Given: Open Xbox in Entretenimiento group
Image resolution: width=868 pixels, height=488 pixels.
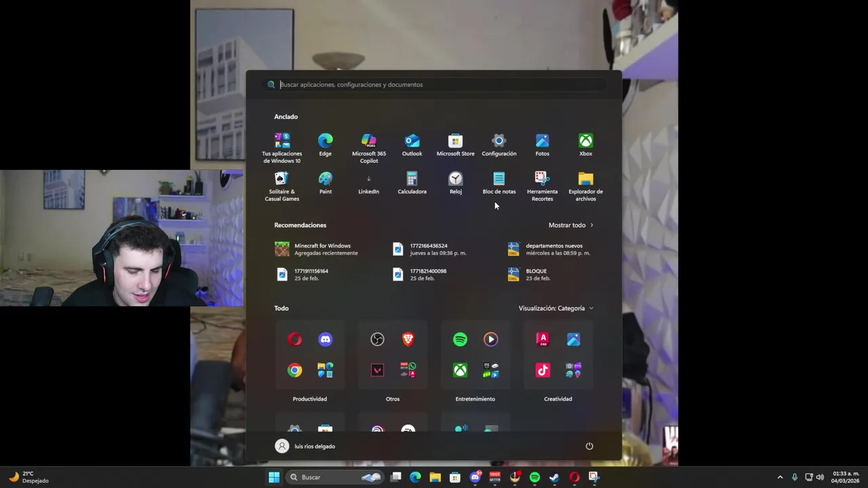Looking at the screenshot, I should (x=460, y=370).
